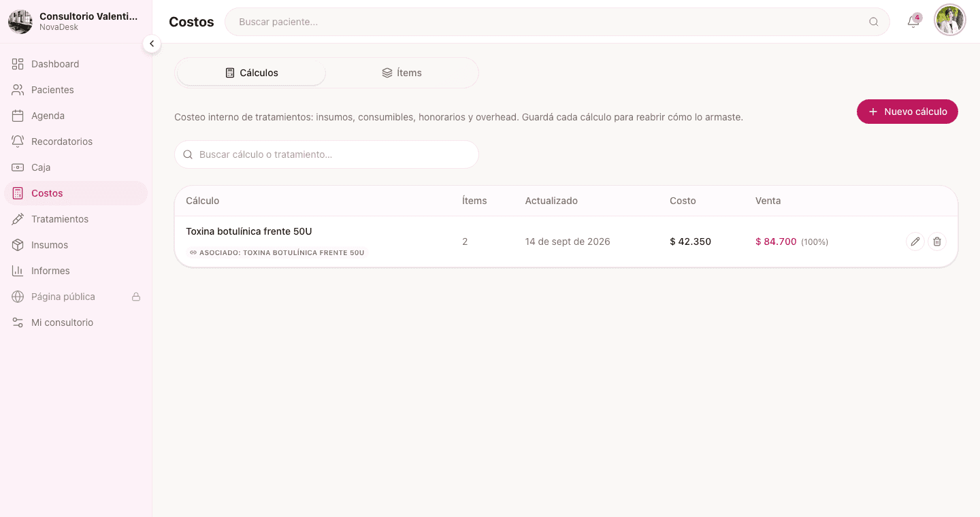Viewport: 980px width, 517px height.
Task: Open the notifications bell
Action: (913, 22)
